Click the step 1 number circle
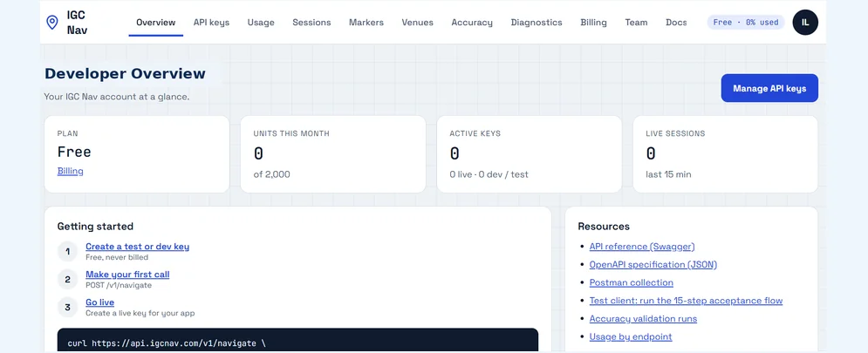 tap(67, 252)
